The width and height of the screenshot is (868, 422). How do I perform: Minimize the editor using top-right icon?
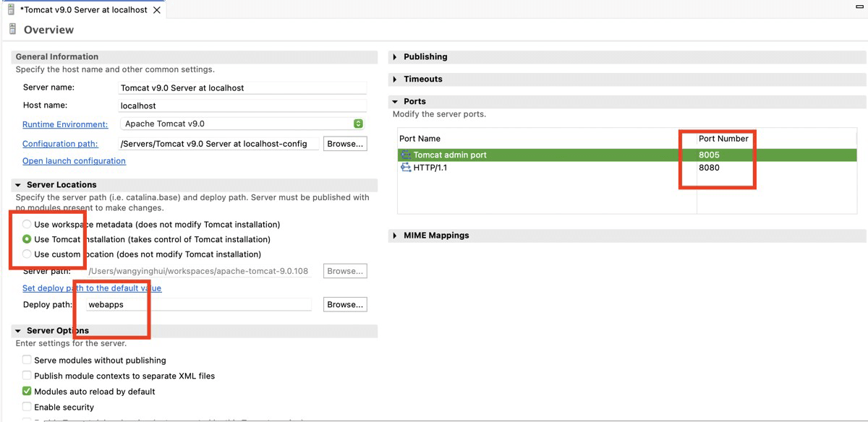coord(861,7)
